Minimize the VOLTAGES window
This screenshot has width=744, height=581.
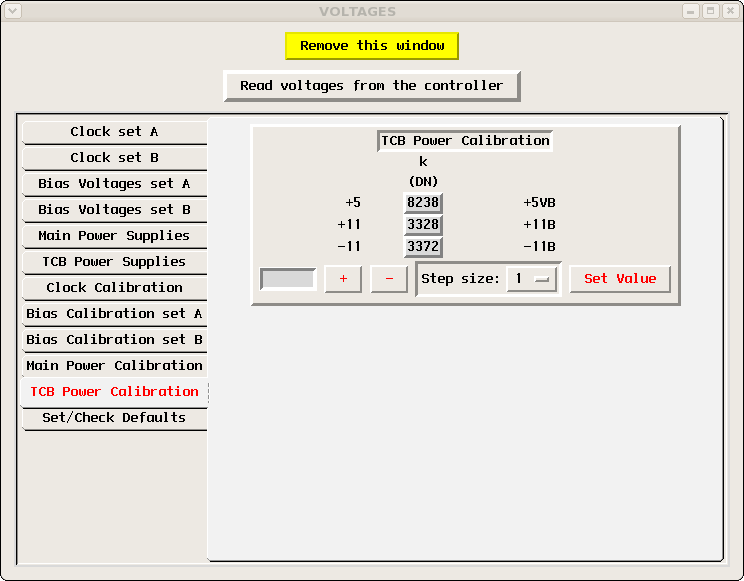pyautogui.click(x=691, y=11)
